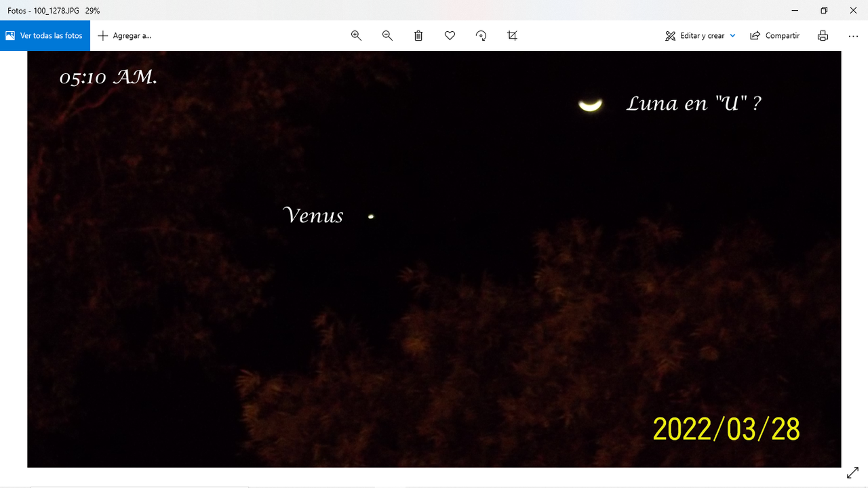
Task: Restore down the Fotos window
Action: pyautogui.click(x=824, y=10)
